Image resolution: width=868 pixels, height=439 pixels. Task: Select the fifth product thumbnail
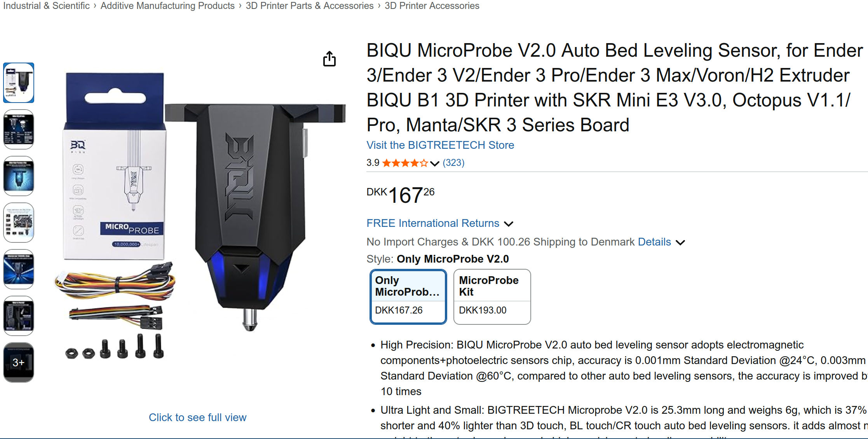click(19, 269)
